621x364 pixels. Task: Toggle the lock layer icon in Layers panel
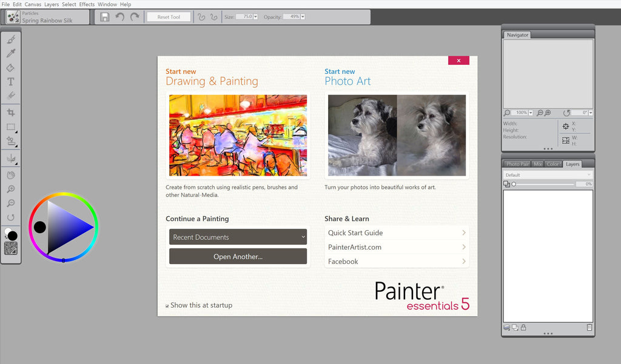coord(523,328)
